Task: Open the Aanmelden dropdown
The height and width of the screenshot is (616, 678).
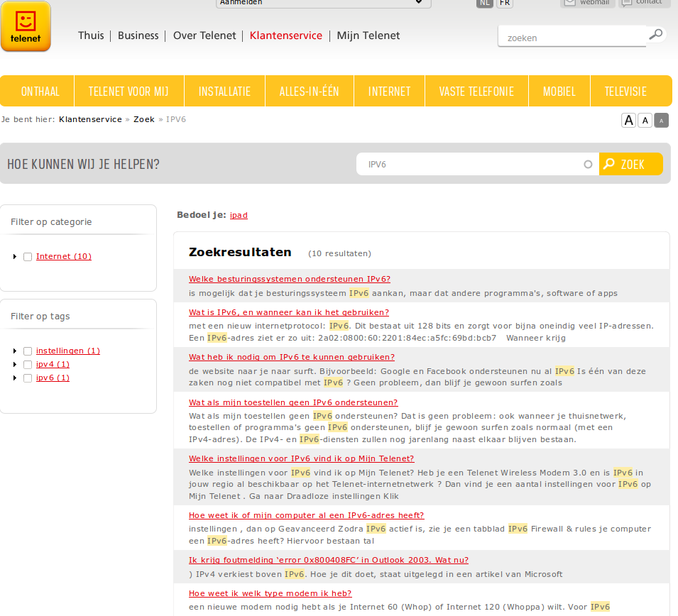Action: (324, 3)
